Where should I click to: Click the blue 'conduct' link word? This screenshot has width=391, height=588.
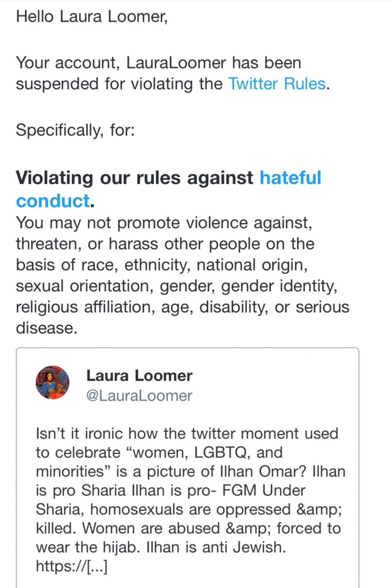[52, 201]
